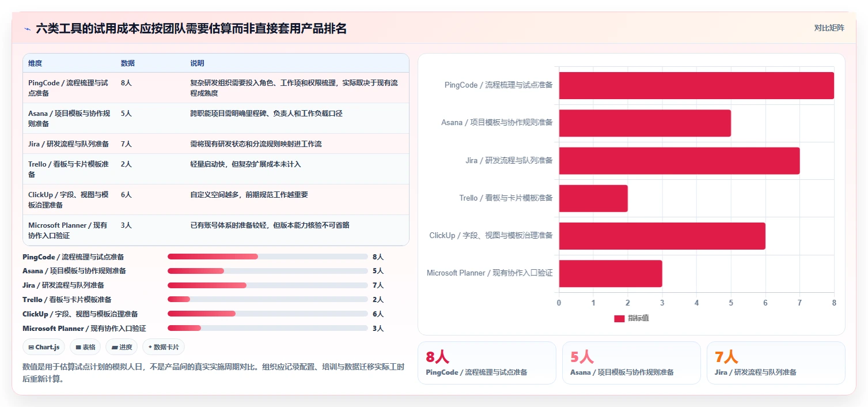
Task: Click the red legend swatch for 指标值
Action: [x=619, y=318]
